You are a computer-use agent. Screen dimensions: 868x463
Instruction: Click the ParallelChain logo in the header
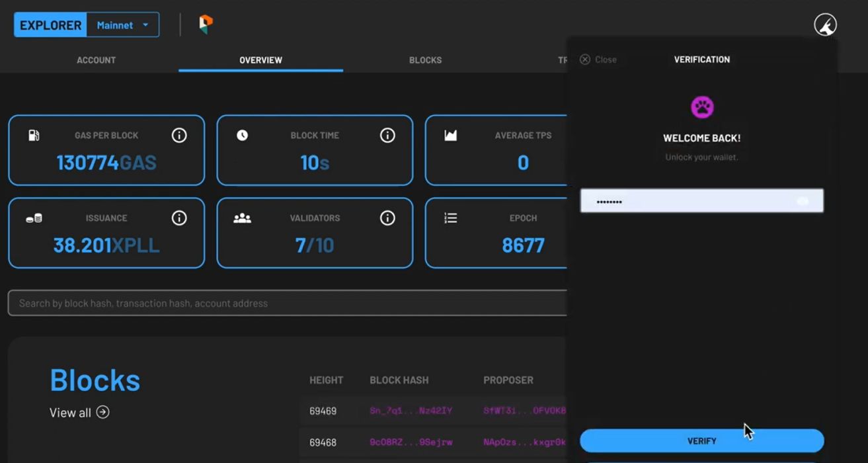204,24
